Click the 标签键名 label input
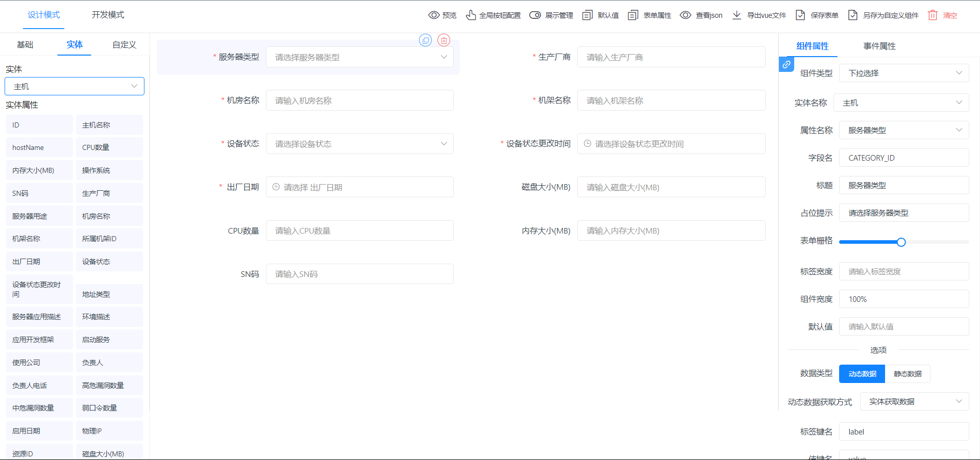The image size is (980, 460). click(x=904, y=431)
